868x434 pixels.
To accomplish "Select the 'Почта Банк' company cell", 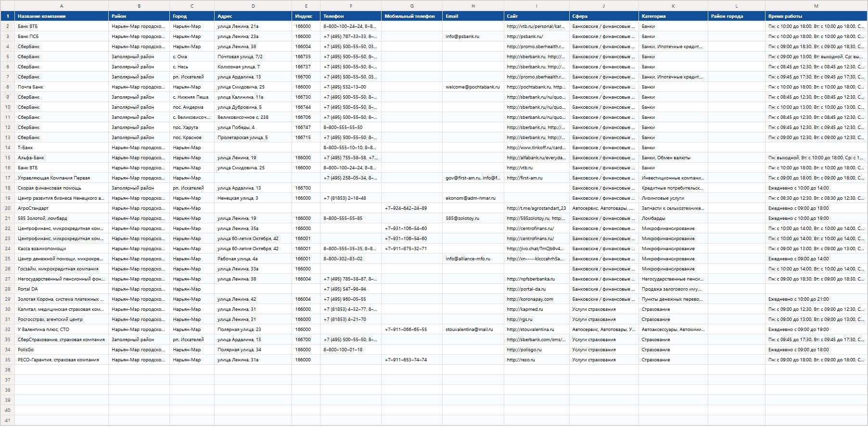I will [x=62, y=87].
